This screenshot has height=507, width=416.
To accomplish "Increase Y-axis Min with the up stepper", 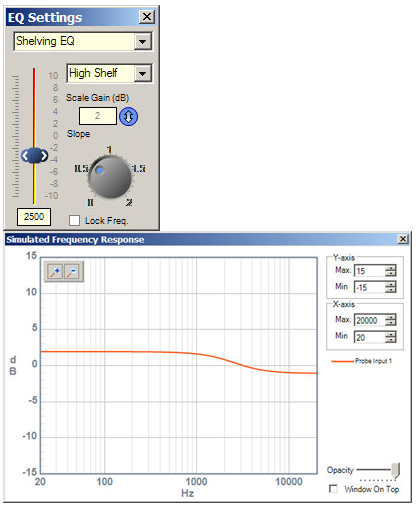I will (391, 284).
